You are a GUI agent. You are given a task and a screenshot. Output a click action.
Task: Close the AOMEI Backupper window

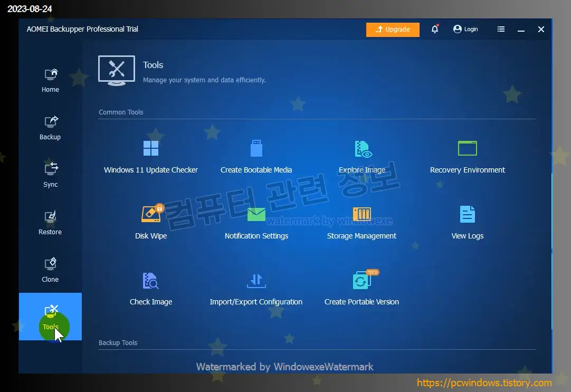pyautogui.click(x=541, y=30)
